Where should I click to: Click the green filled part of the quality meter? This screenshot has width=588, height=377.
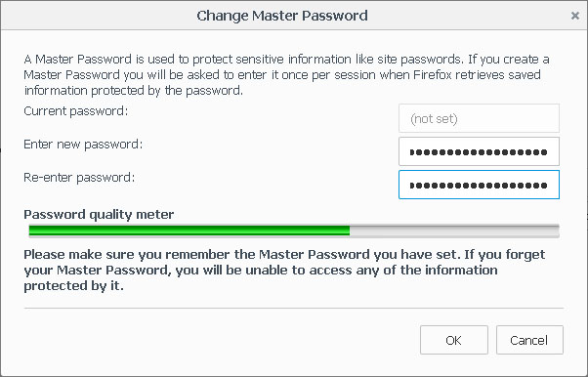pyautogui.click(x=189, y=230)
